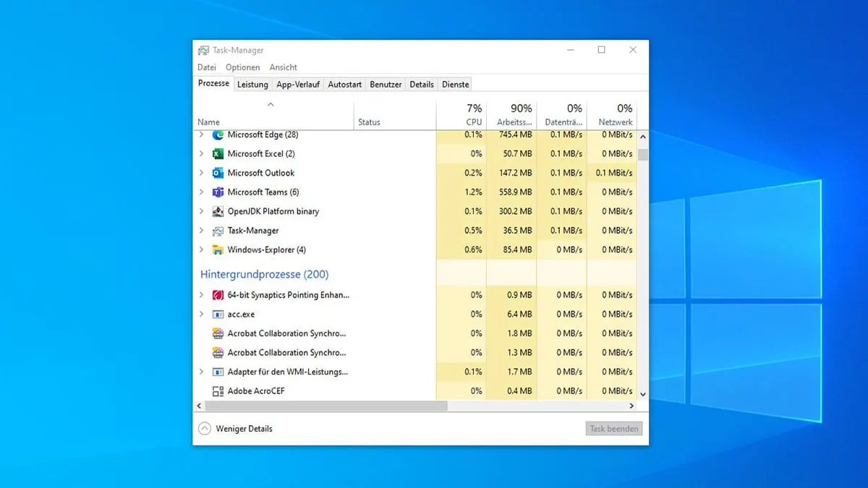Select the Microsoft Outlook icon
The image size is (868, 488).
click(x=218, y=173)
